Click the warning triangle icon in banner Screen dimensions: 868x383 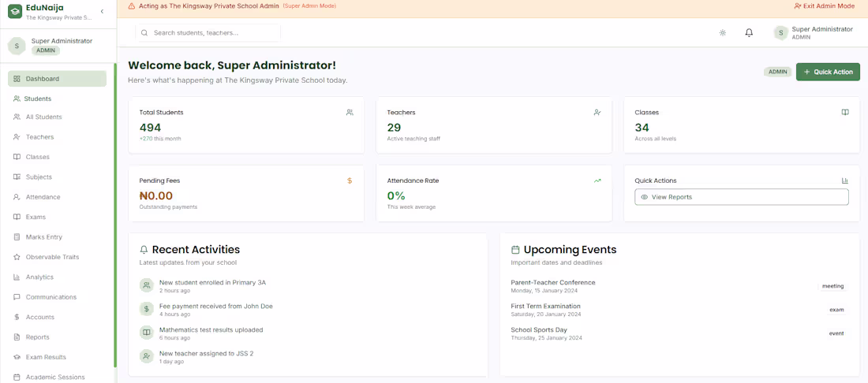pos(131,6)
